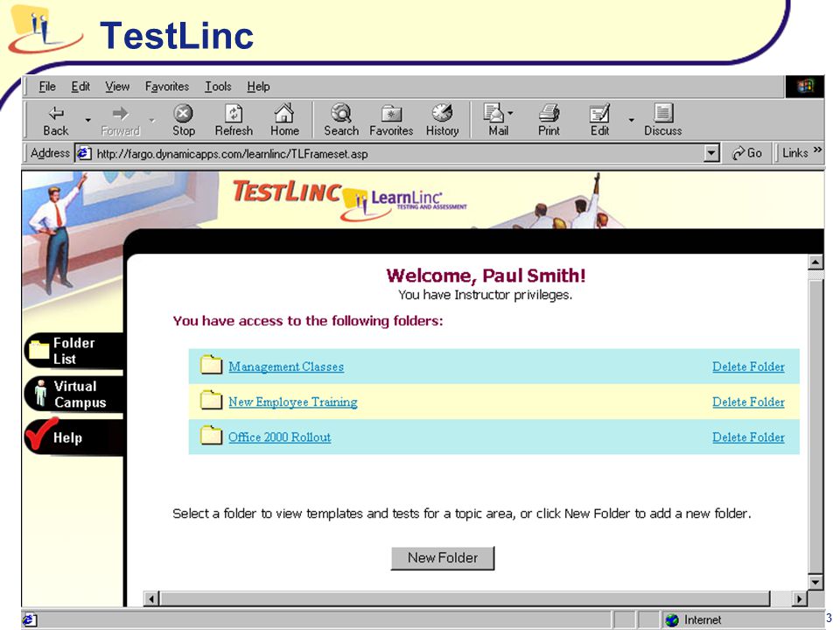Open the Help menu
The height and width of the screenshot is (630, 840).
257,87
